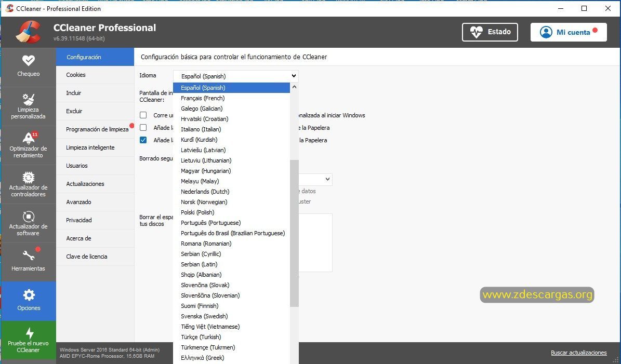Screen dimensions: 621x364
Task: Open the secure delete dropdown arrow
Action: coord(327,179)
